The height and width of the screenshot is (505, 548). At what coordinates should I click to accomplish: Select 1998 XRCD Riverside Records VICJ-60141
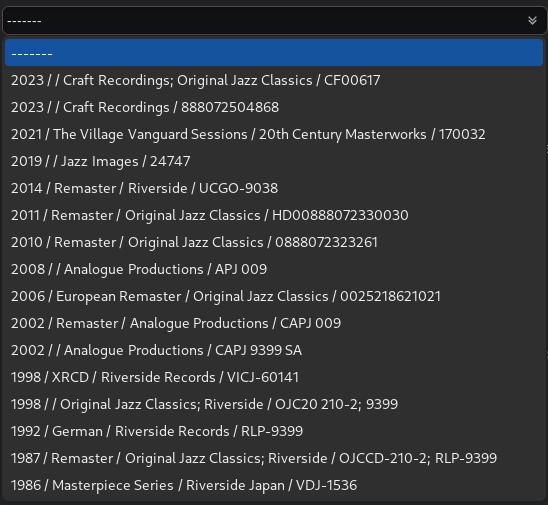(274, 377)
